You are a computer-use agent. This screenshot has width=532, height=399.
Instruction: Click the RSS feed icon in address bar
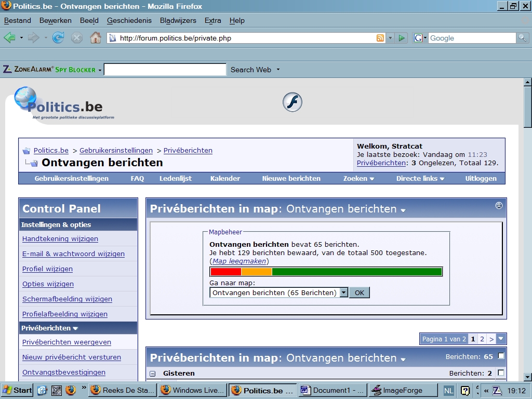tap(380, 38)
